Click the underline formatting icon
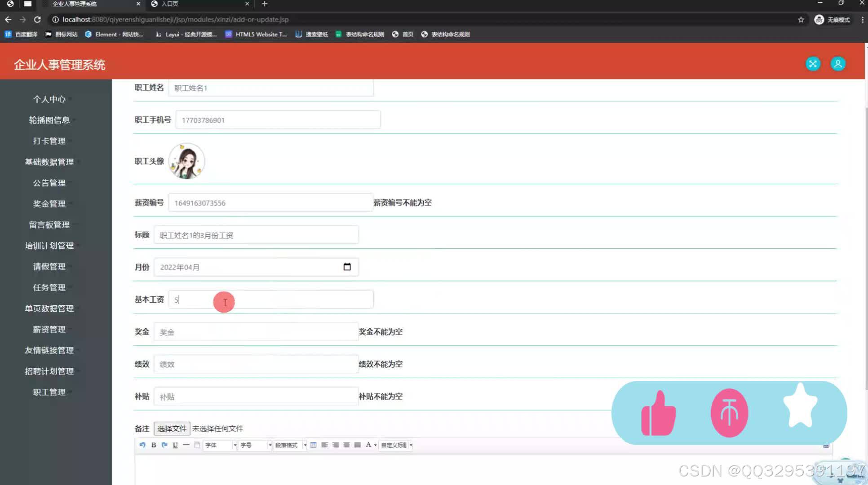 point(175,445)
